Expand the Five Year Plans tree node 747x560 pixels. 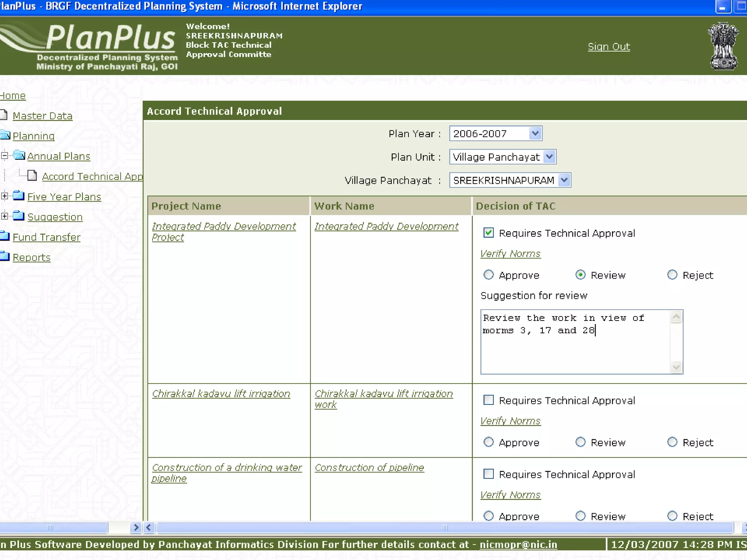(4, 196)
